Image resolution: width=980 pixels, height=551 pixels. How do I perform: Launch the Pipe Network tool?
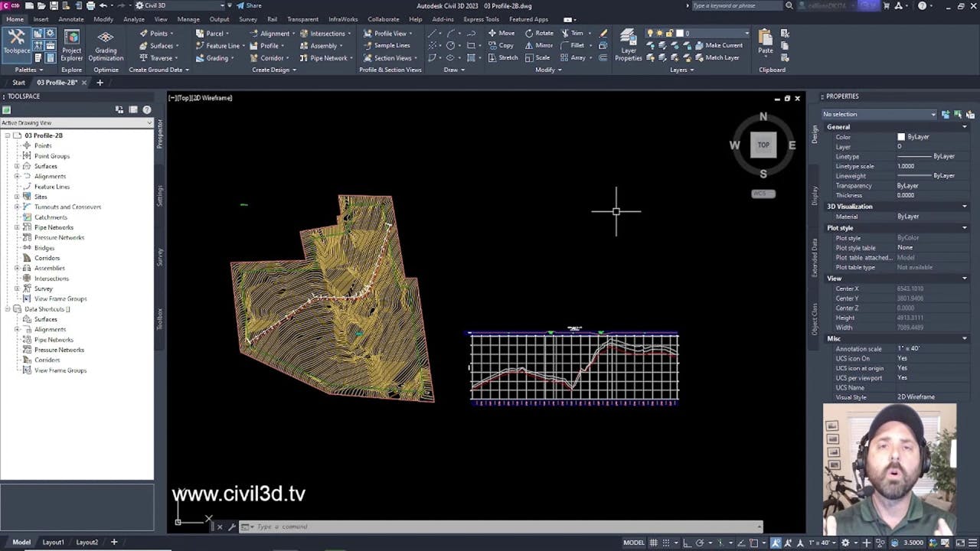point(324,57)
